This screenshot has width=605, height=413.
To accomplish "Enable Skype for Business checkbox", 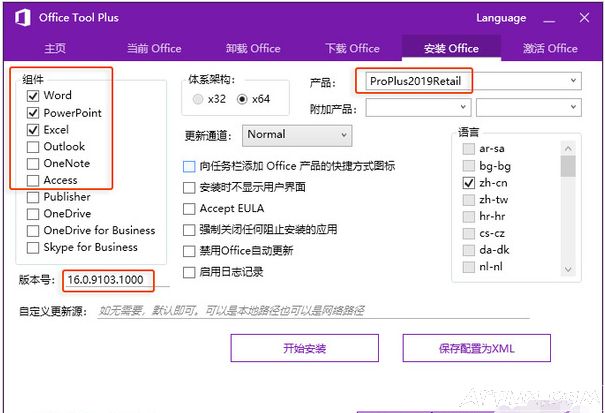I will [33, 247].
